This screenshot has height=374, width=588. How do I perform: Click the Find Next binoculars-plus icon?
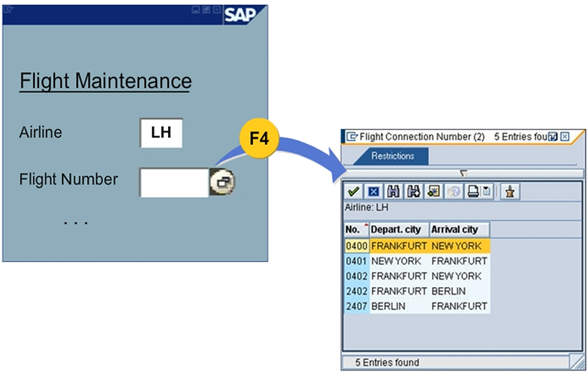[x=414, y=192]
